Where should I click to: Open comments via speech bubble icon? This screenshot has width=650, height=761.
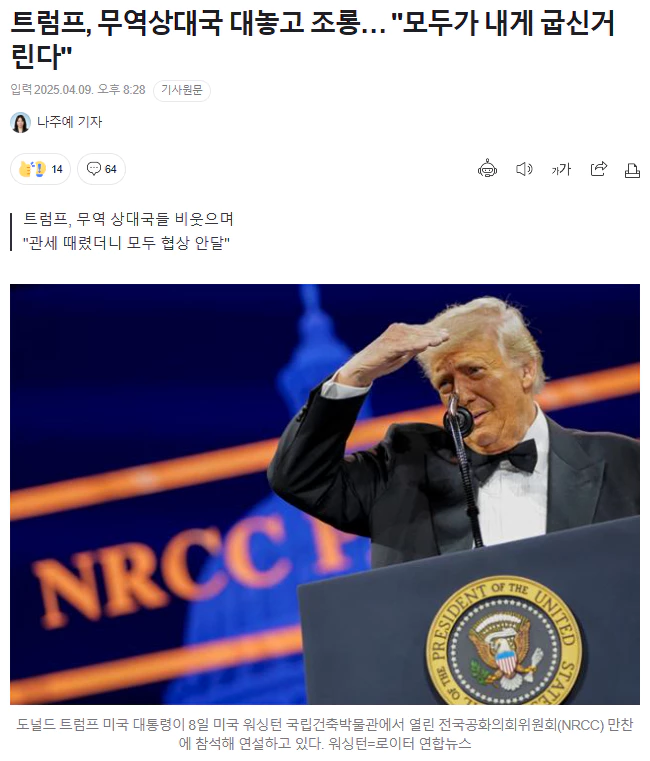click(x=94, y=168)
